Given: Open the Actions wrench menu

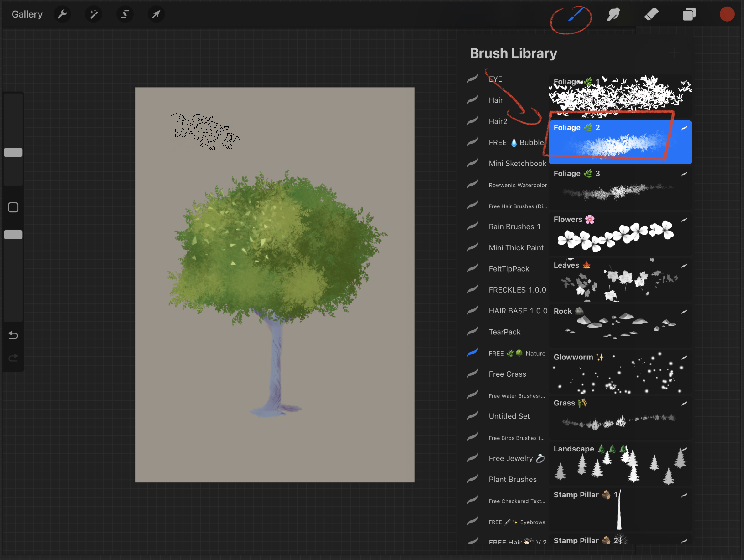Looking at the screenshot, I should click(63, 14).
